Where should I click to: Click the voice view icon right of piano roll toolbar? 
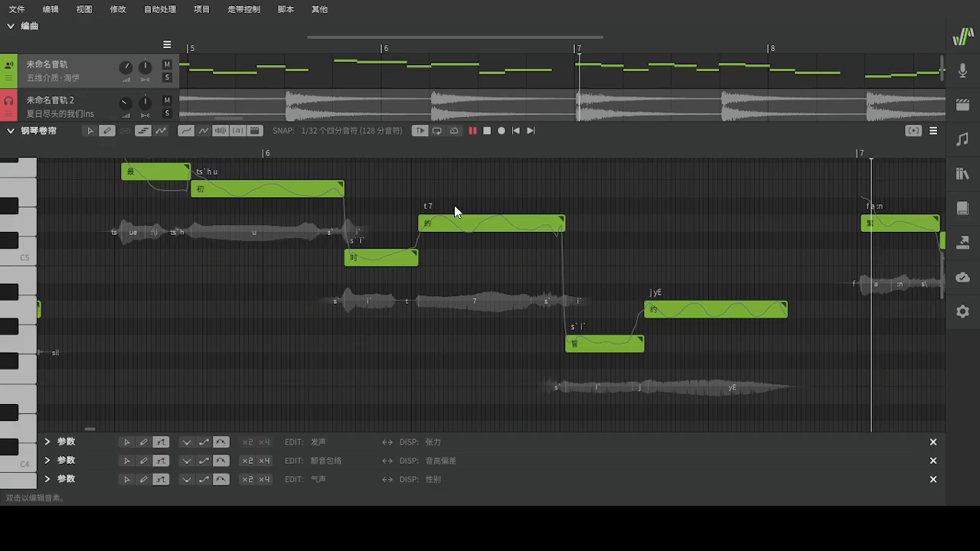click(913, 131)
